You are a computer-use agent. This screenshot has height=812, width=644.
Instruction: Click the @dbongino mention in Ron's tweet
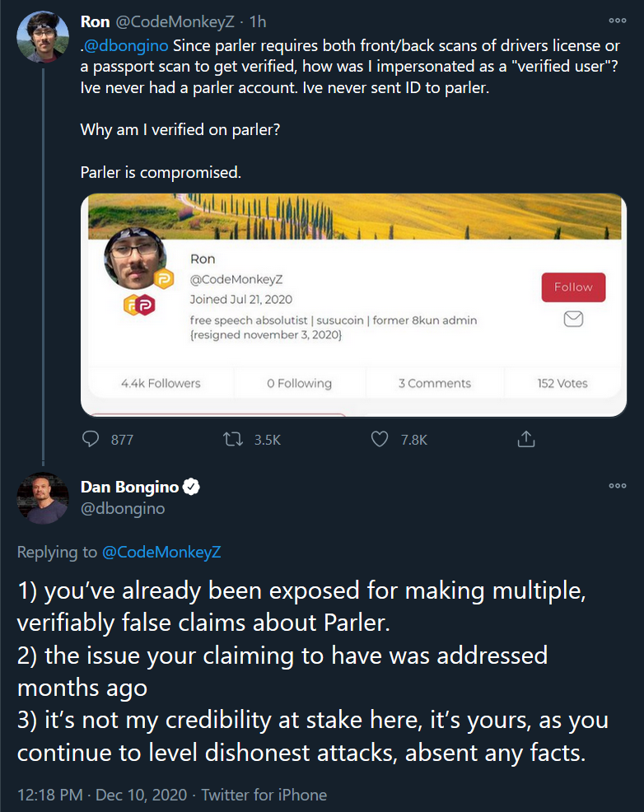(x=124, y=44)
